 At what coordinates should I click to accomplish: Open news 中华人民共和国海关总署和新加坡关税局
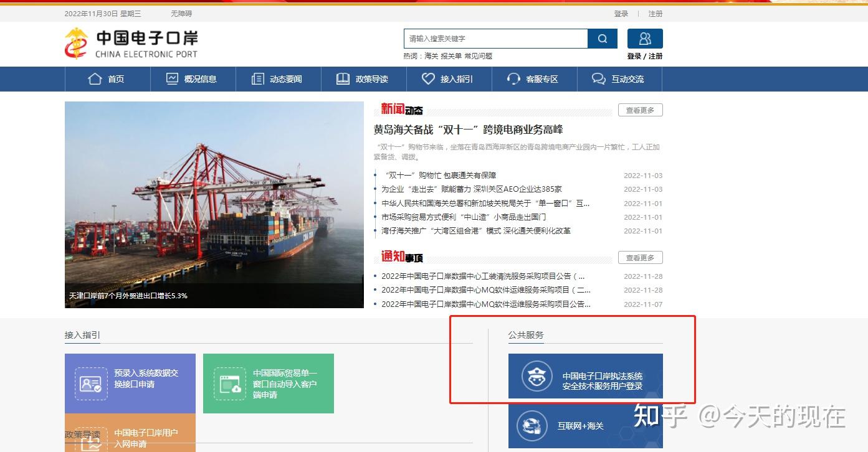pos(485,204)
